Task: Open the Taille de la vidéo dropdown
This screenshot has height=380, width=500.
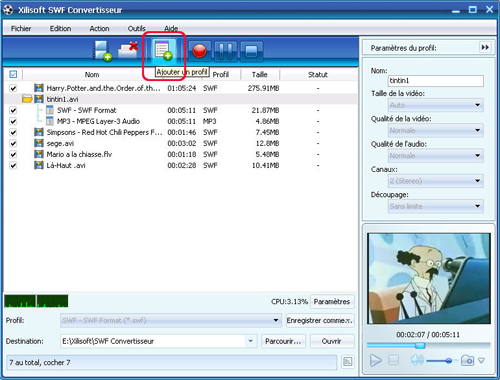Action: (x=436, y=105)
